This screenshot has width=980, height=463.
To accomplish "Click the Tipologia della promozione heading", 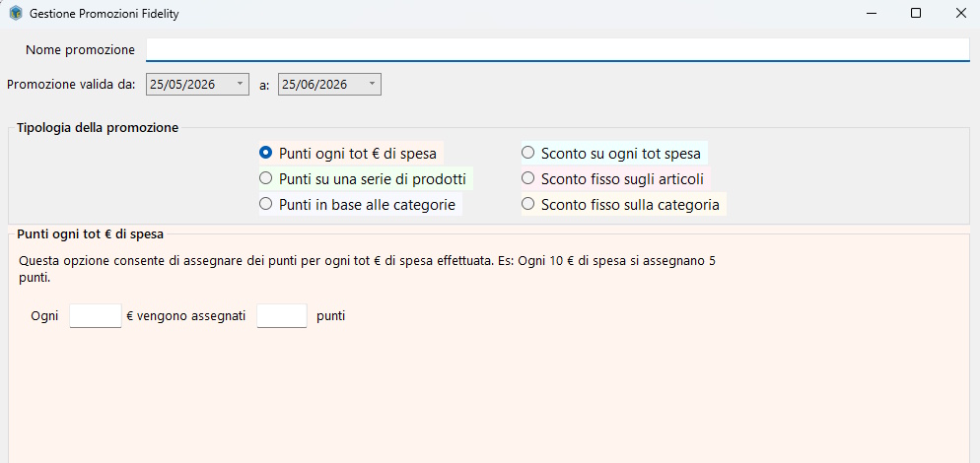I will [x=98, y=128].
